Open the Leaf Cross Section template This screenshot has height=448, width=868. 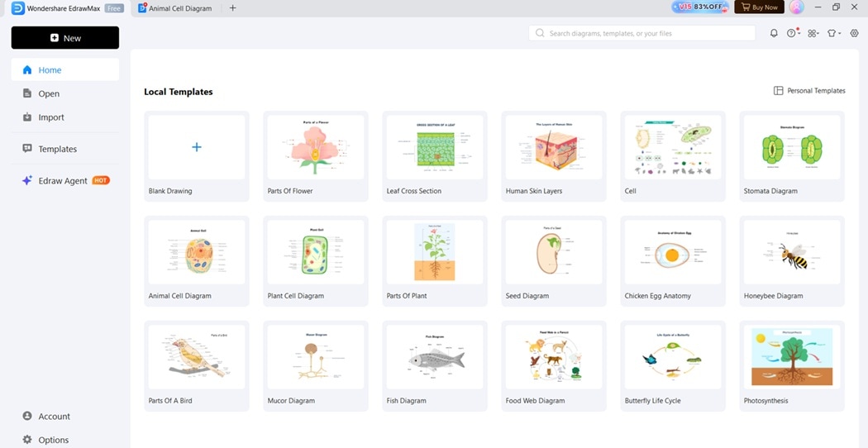pos(435,156)
